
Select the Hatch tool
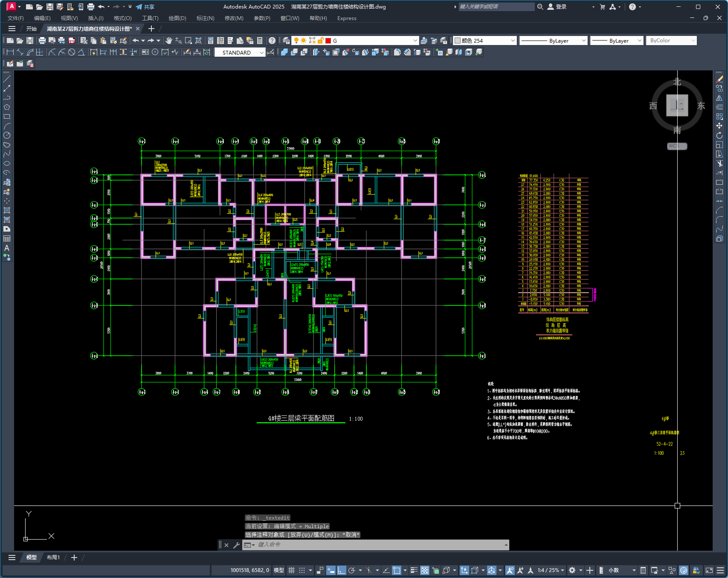coord(7,210)
